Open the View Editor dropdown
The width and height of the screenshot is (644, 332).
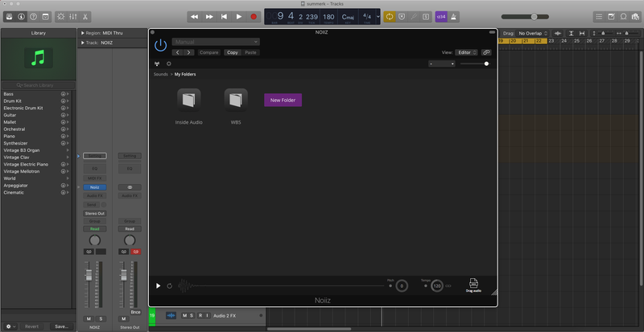click(466, 51)
